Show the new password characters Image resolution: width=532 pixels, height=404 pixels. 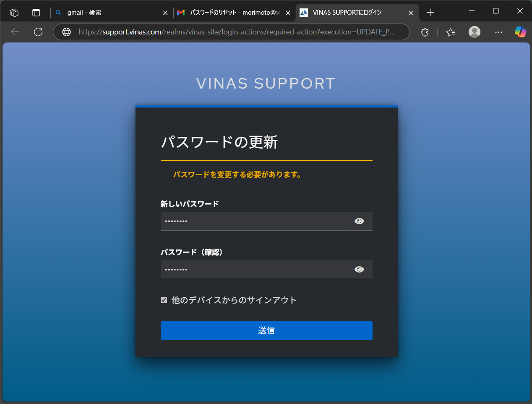pyautogui.click(x=359, y=221)
